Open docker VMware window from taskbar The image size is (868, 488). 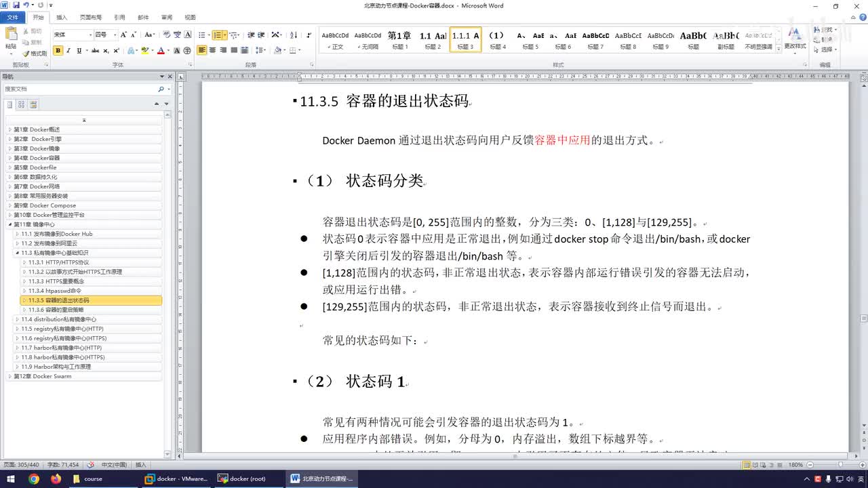[x=177, y=479]
